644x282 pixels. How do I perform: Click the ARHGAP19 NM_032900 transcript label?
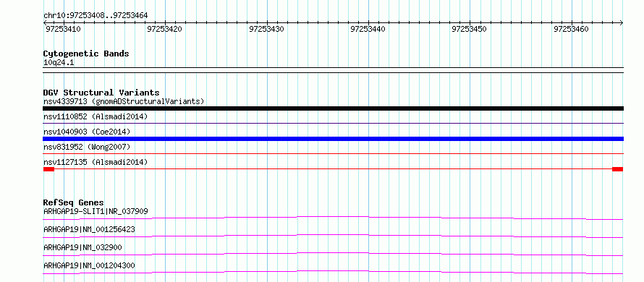pos(82,247)
